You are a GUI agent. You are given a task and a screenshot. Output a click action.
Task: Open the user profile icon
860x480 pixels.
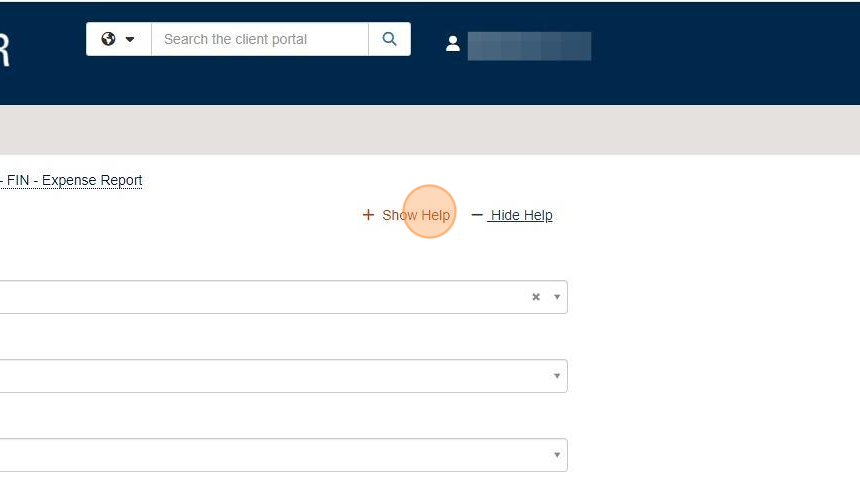452,44
